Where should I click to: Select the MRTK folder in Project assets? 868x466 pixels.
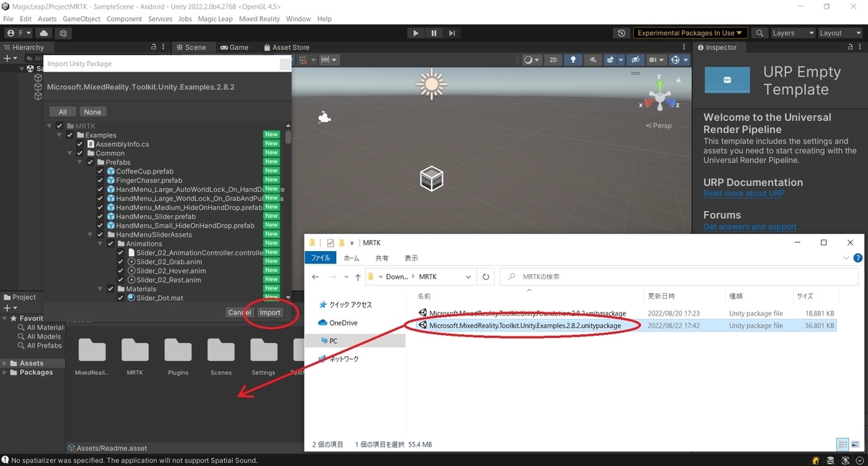click(135, 355)
